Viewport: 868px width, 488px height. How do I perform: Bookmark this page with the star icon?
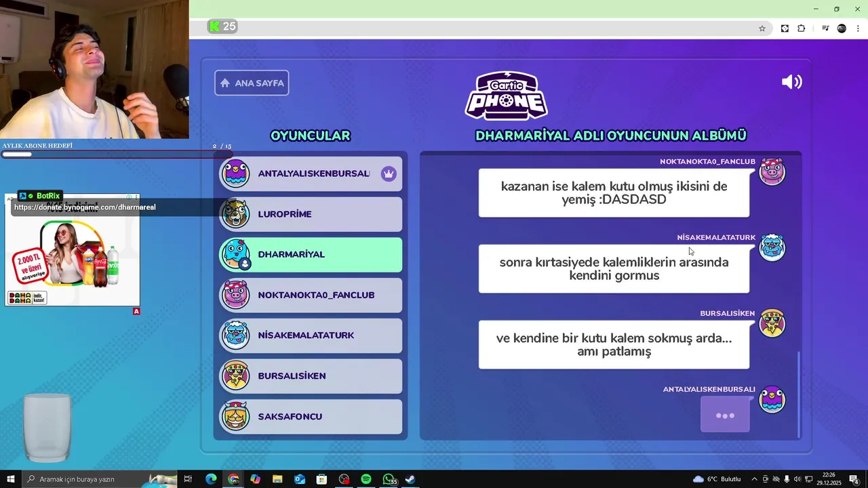click(762, 28)
